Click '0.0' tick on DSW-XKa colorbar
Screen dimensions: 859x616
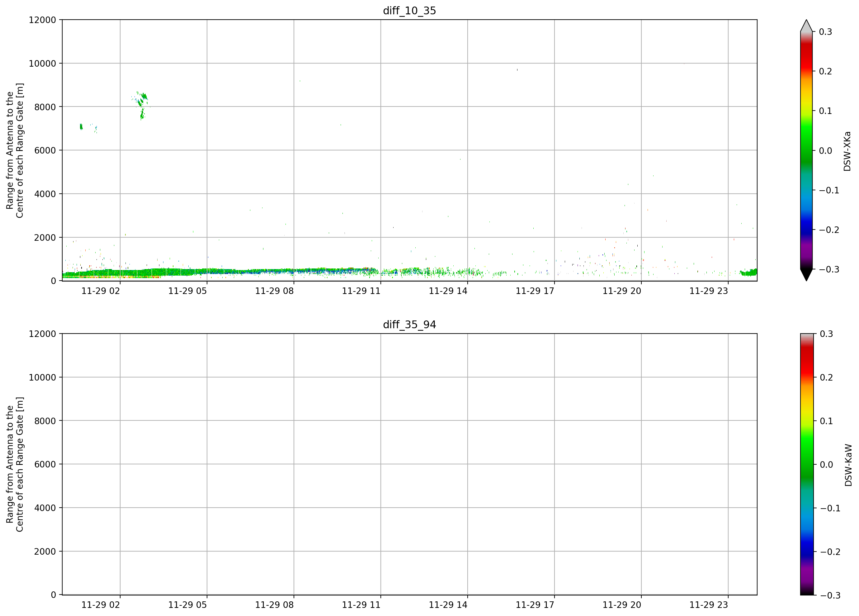tap(825, 151)
